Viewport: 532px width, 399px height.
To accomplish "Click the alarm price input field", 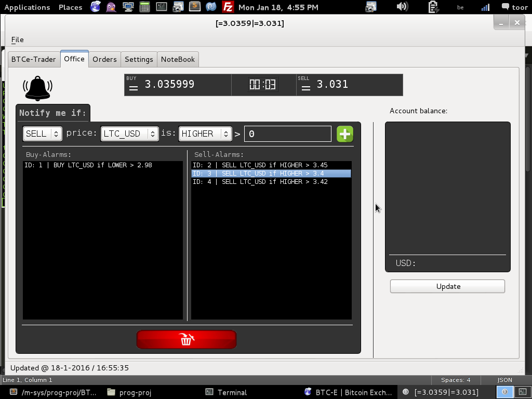I will point(288,134).
